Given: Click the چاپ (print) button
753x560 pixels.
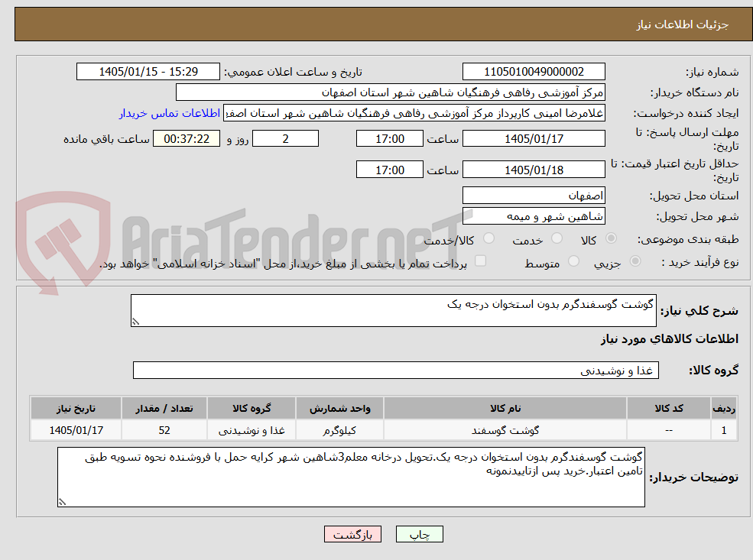Looking at the screenshot, I should [419, 534].
